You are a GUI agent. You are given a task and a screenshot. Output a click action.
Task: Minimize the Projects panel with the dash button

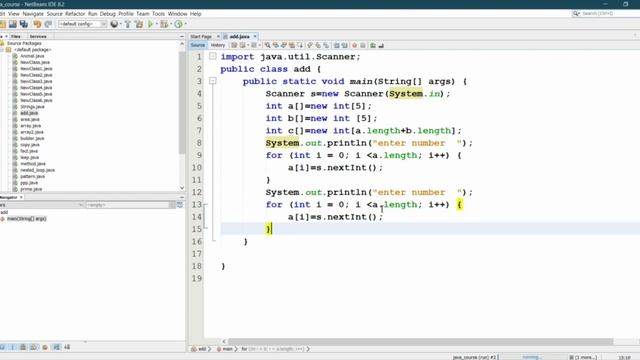(182, 36)
